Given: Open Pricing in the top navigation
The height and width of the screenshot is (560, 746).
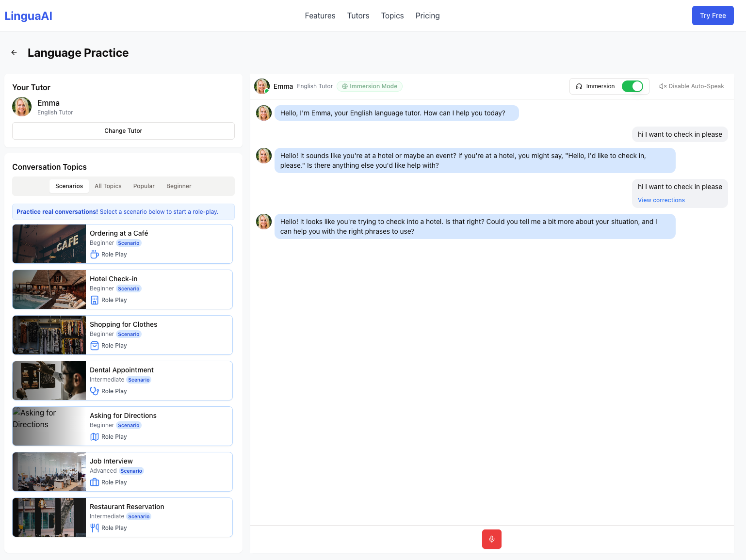Looking at the screenshot, I should coord(427,16).
